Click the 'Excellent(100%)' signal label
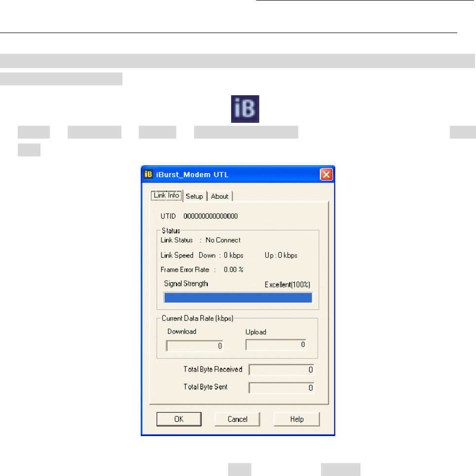The width and height of the screenshot is (476, 476). [x=287, y=285]
